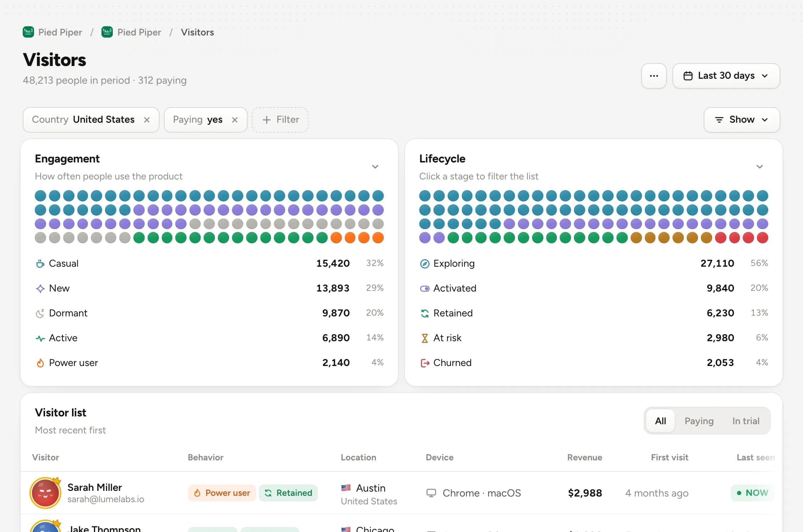Remove the Country United States filter

point(146,120)
